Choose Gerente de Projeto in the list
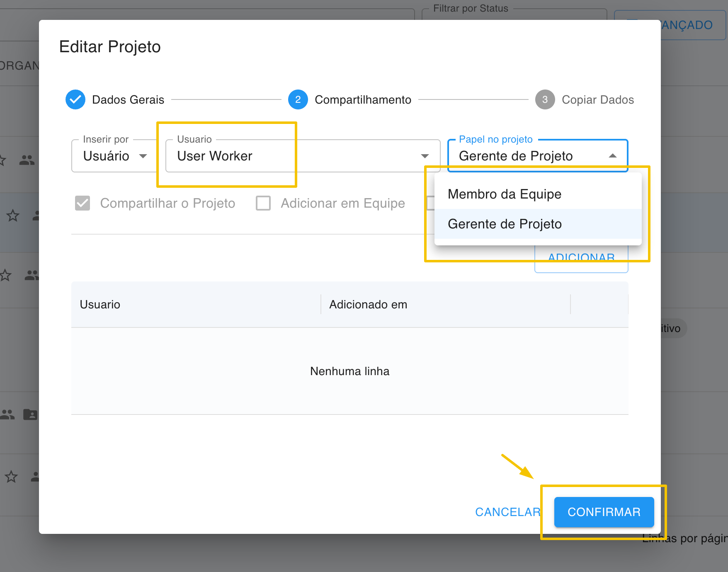The width and height of the screenshot is (728, 572). pyautogui.click(x=538, y=224)
